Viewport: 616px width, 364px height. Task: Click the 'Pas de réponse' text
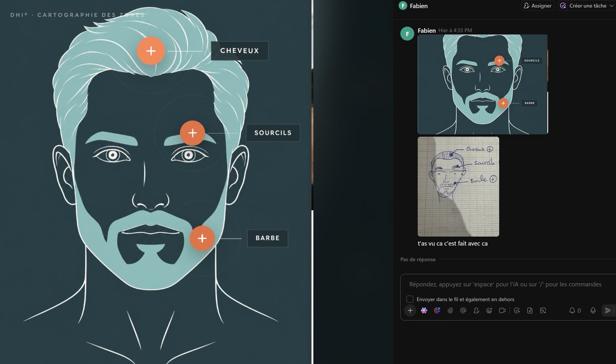coord(418,259)
